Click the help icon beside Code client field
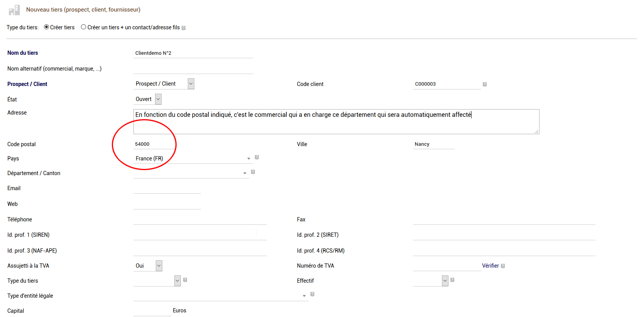This screenshot has width=644, height=317. click(485, 84)
